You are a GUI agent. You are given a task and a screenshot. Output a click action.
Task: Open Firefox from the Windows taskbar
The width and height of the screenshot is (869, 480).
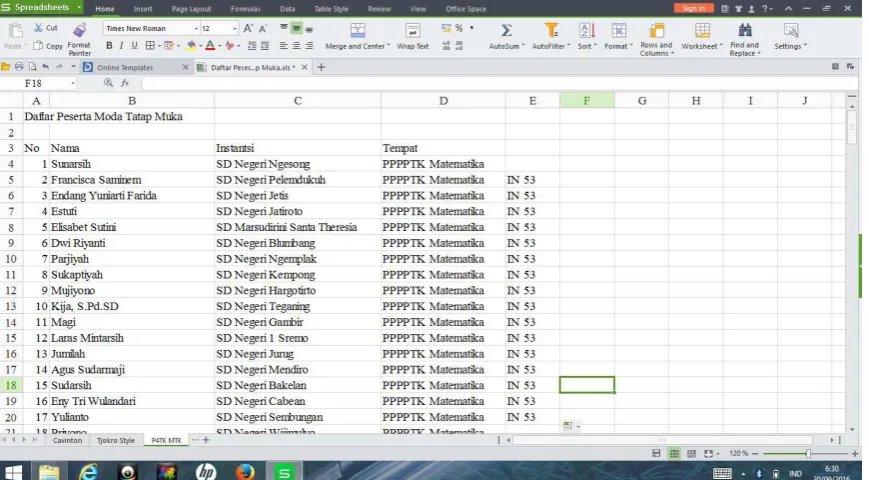coord(244,472)
